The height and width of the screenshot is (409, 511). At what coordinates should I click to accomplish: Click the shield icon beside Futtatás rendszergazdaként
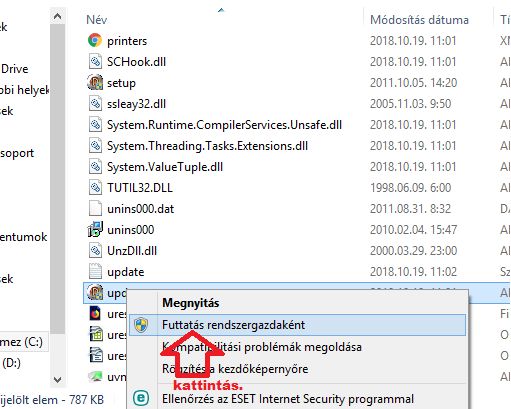(141, 325)
